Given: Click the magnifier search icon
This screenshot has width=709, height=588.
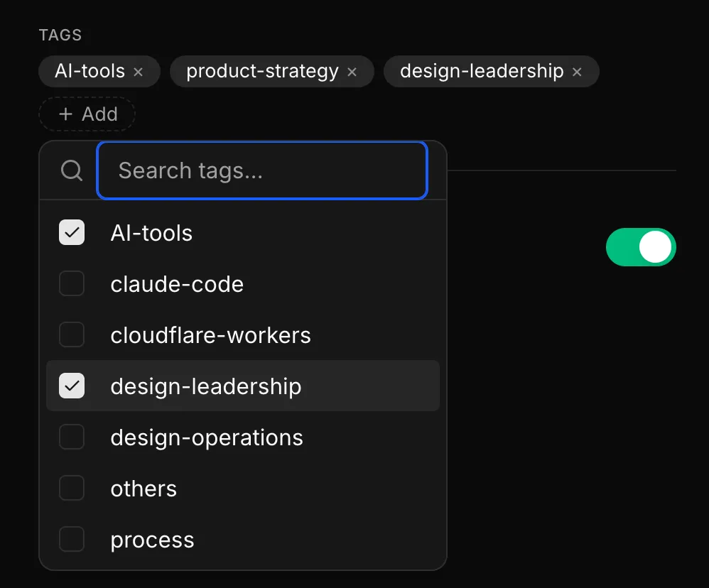Looking at the screenshot, I should pos(72,170).
